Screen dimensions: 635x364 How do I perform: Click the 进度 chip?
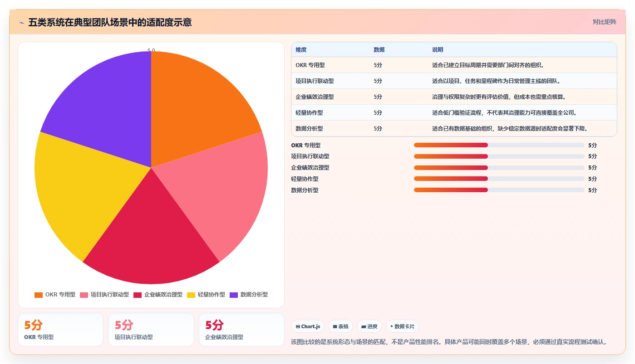click(369, 326)
